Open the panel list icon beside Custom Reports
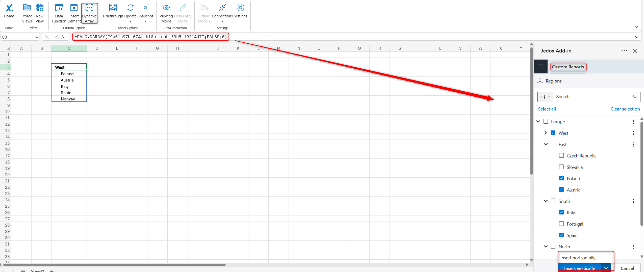644x272 pixels. [540, 66]
